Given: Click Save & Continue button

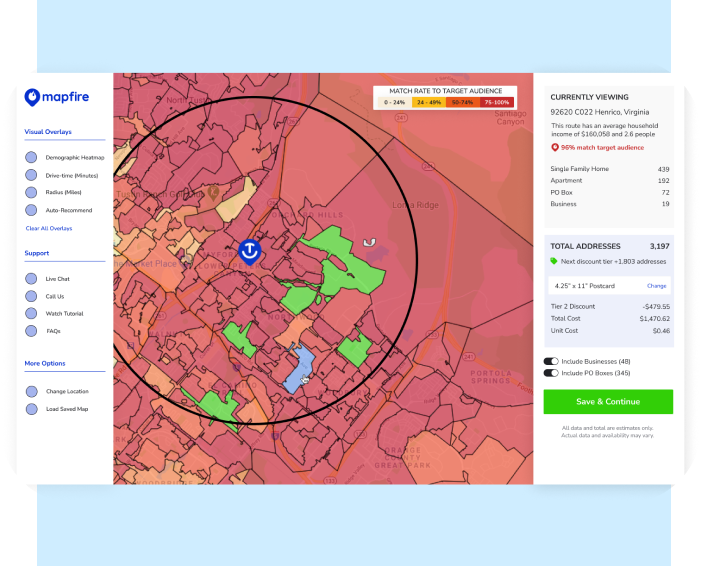Looking at the screenshot, I should (x=608, y=401).
